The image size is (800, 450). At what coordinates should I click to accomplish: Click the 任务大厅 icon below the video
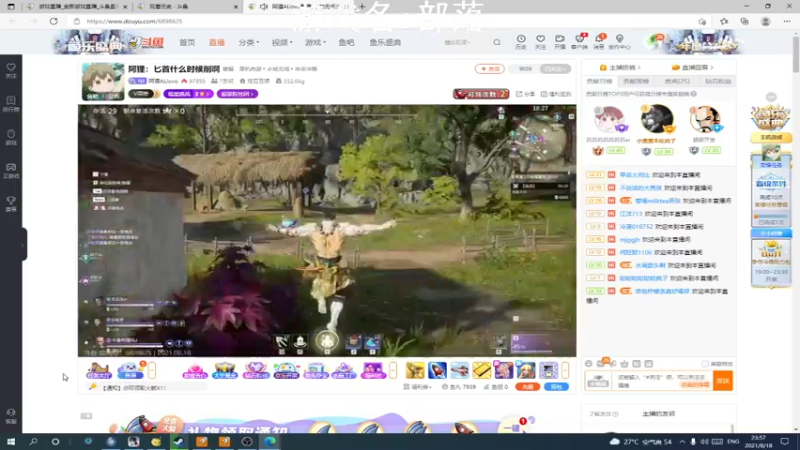click(x=98, y=370)
